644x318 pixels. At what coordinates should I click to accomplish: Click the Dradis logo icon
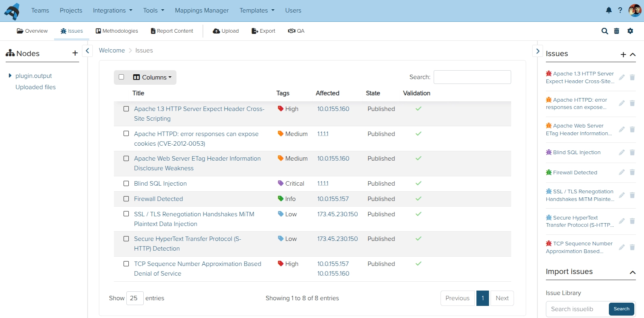pos(13,11)
